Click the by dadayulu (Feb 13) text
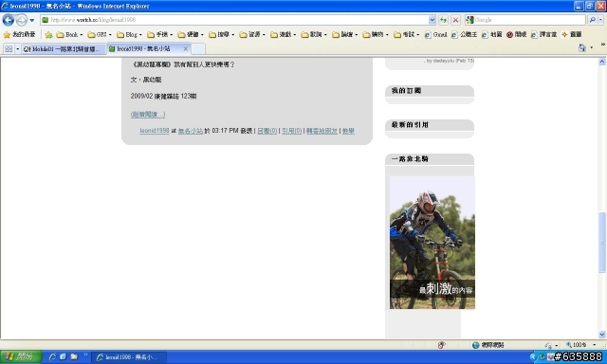607x364 pixels. (449, 61)
